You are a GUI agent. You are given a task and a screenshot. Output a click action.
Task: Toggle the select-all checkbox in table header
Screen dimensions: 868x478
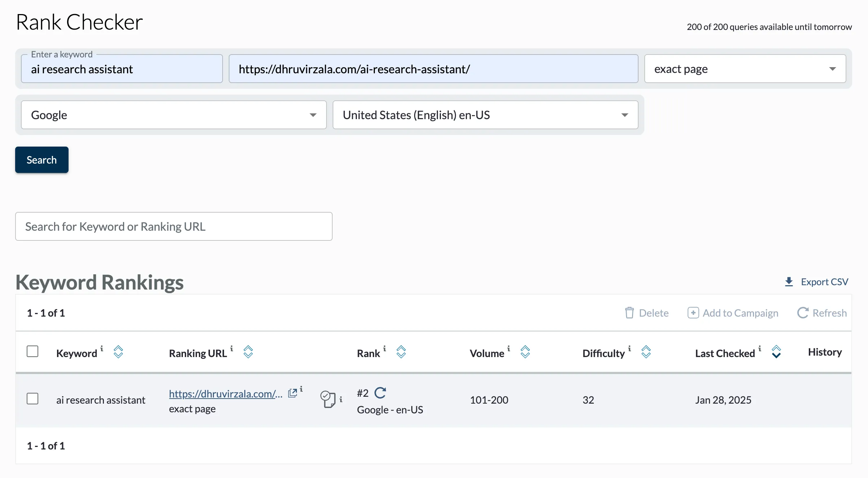pos(32,351)
